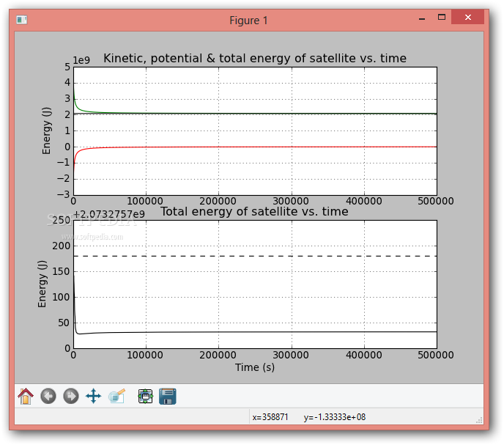Screen dimensions: 504x445
Task: Click the '−2' tick label on the upper plot y-axis
Action: (x=63, y=179)
